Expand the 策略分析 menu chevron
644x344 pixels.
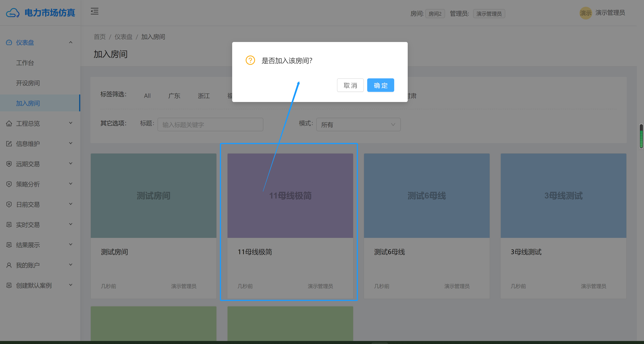71,184
